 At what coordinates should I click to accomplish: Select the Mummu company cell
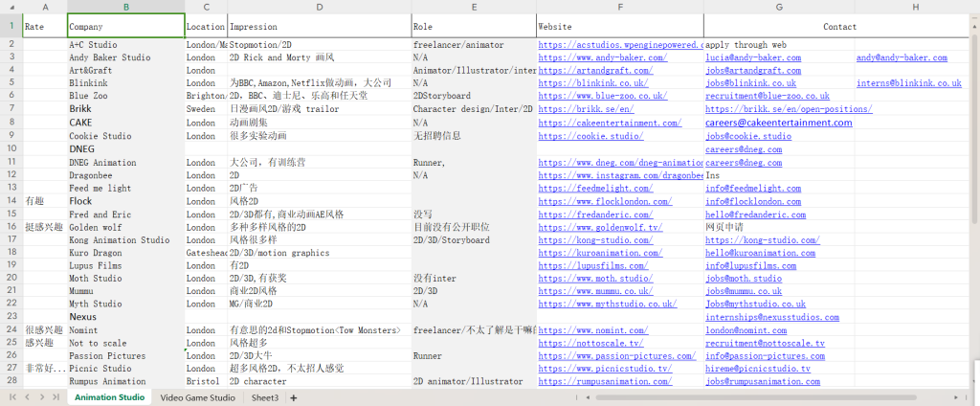pos(125,291)
